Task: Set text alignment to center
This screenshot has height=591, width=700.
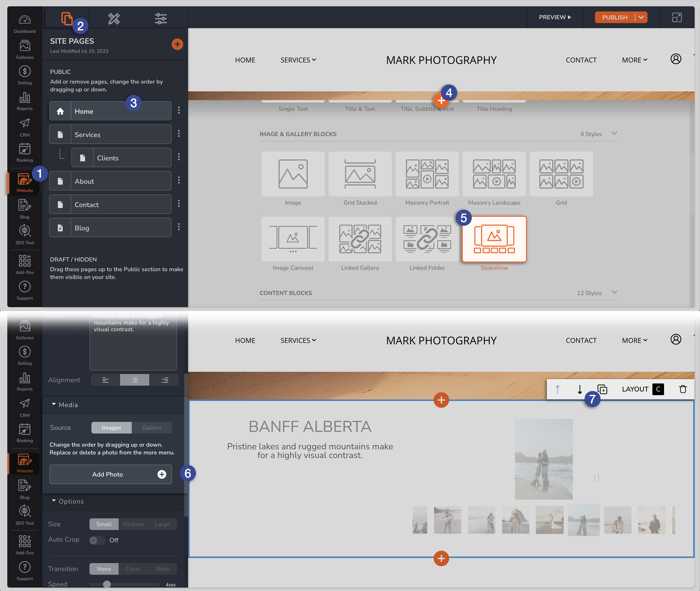Action: 135,380
